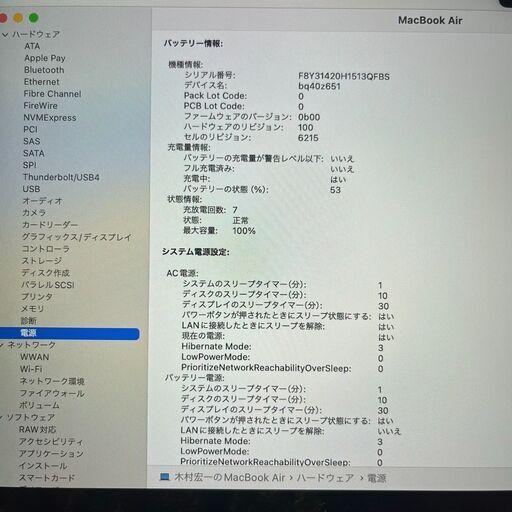Collapse the ネットワーク section chevron
The height and width of the screenshot is (512, 512).
click(2, 345)
